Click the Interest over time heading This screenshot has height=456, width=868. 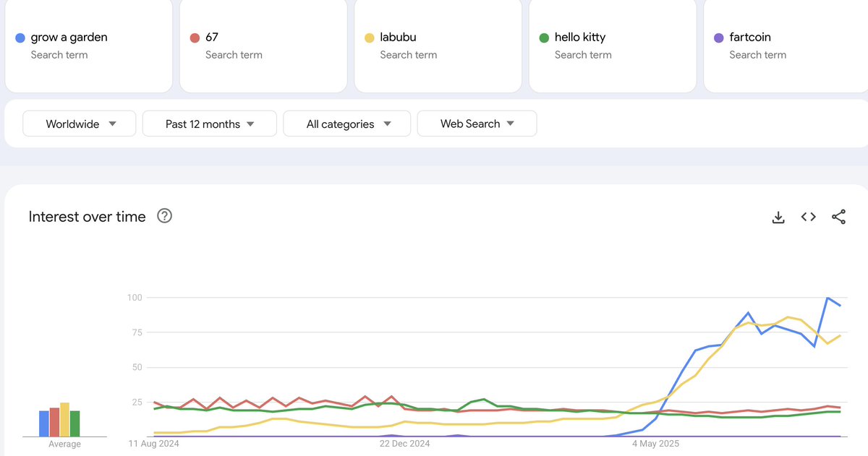87,216
